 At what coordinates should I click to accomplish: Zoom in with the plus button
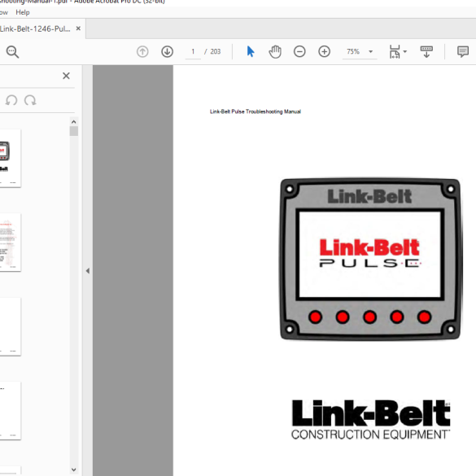(324, 51)
